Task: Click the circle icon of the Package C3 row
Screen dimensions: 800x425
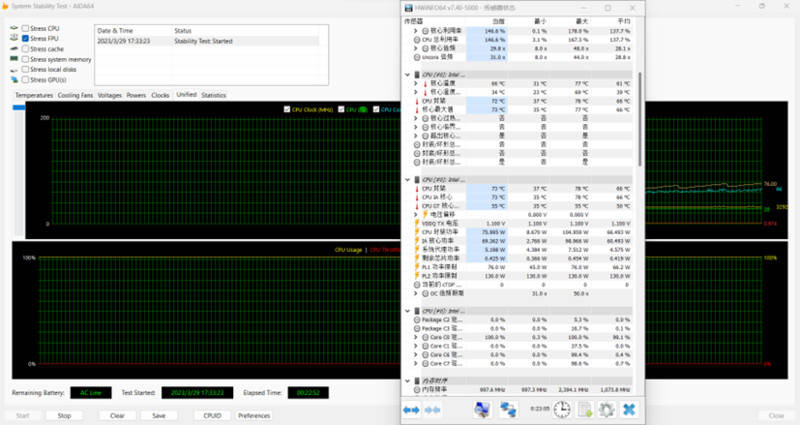Action: coord(417,329)
